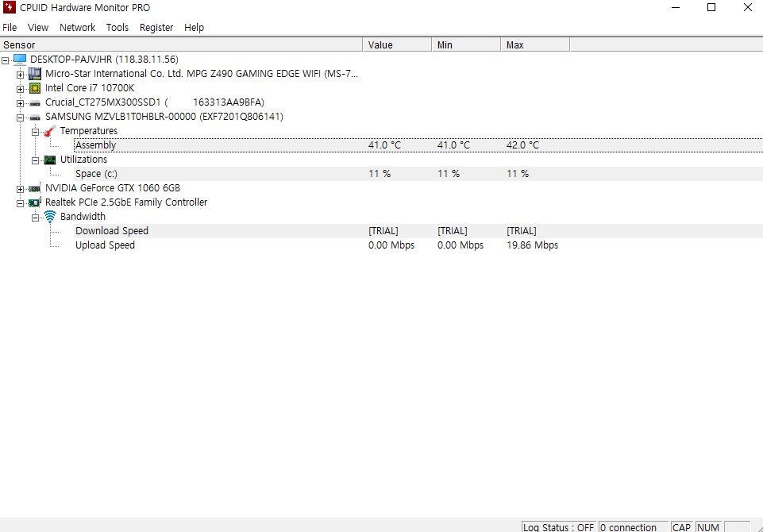Collapse the SAMSUNG MZVLB1T0HBLR node
The width and height of the screenshot is (763, 532).
pyautogui.click(x=20, y=118)
